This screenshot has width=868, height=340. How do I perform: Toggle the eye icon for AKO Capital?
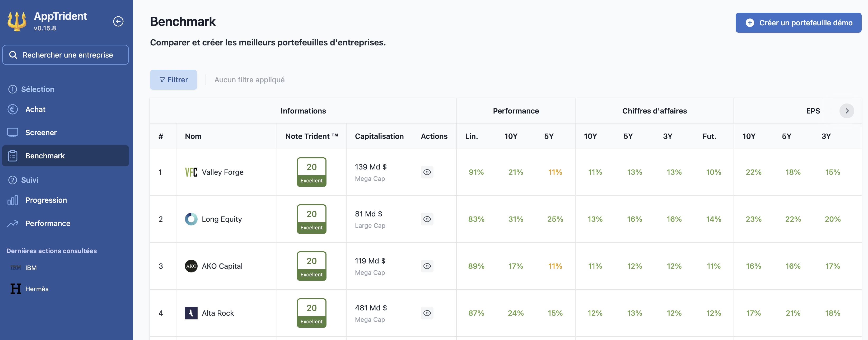coord(427,266)
